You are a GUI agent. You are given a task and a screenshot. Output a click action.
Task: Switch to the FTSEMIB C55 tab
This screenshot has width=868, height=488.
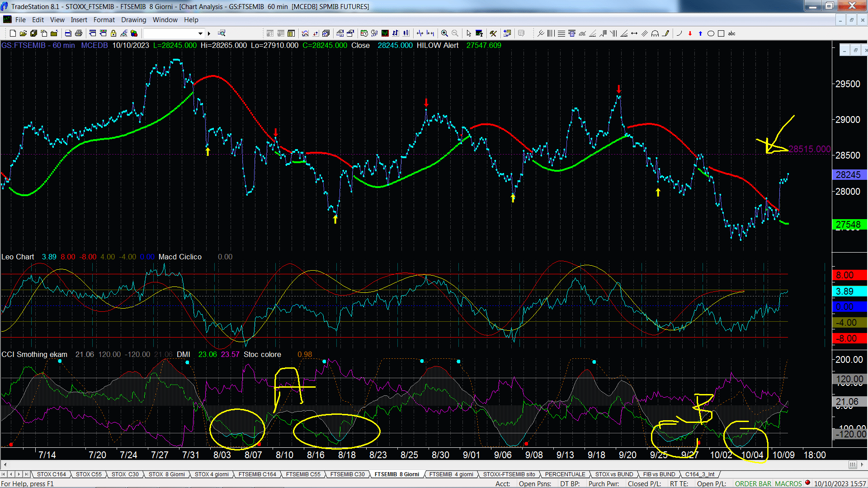[303, 474]
